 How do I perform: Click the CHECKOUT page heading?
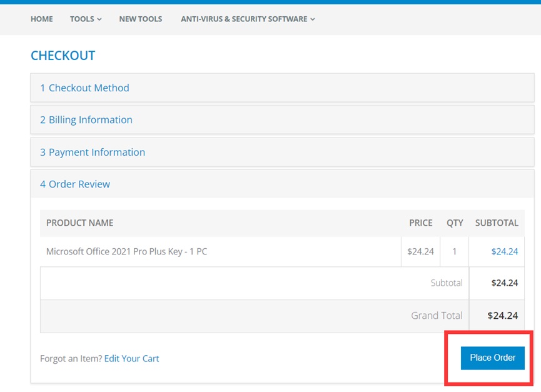point(63,56)
